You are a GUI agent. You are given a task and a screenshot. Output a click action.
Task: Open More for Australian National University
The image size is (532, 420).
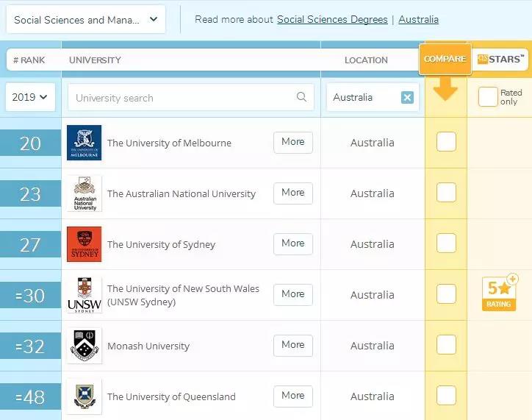[x=293, y=193]
